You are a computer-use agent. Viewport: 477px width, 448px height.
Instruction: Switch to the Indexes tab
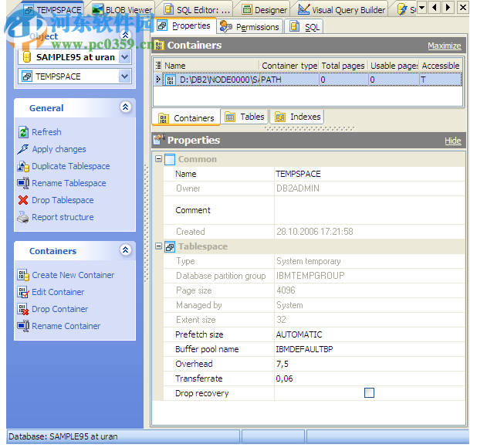pyautogui.click(x=298, y=117)
